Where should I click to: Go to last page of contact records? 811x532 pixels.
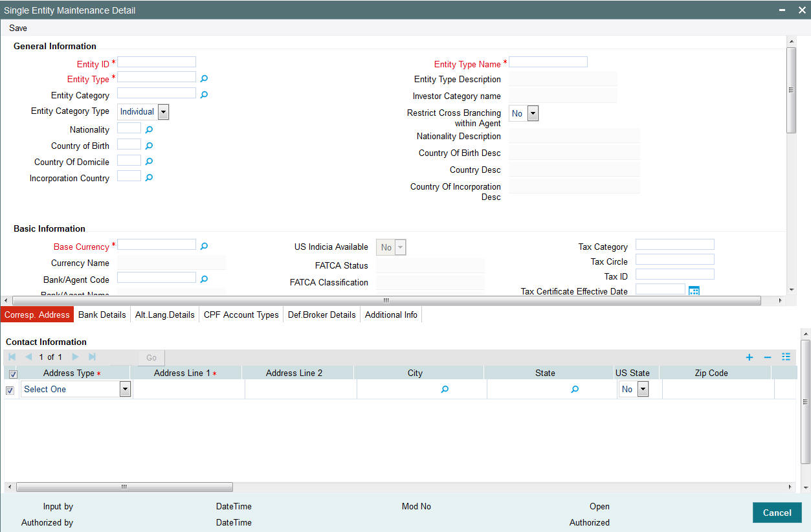(x=92, y=357)
